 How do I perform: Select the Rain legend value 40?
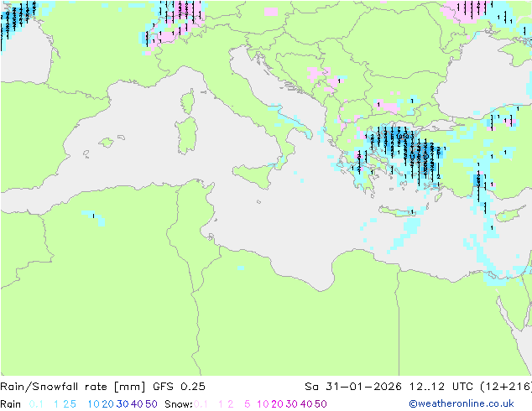click(x=137, y=404)
